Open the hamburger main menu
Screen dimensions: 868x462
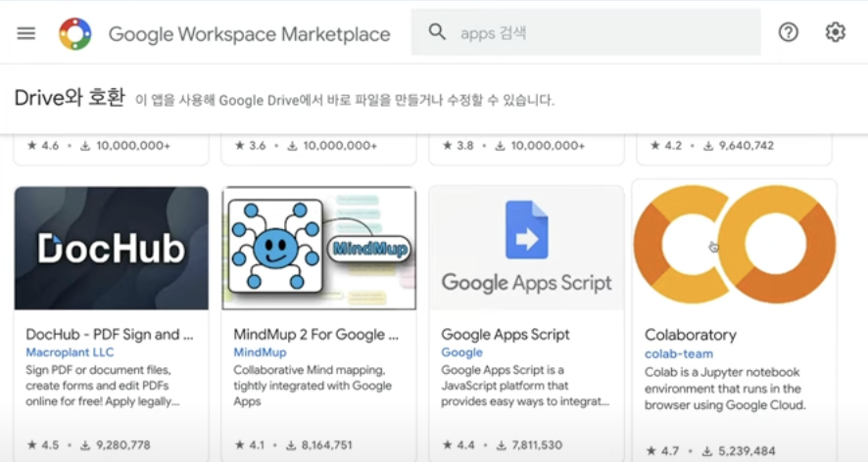coord(26,33)
